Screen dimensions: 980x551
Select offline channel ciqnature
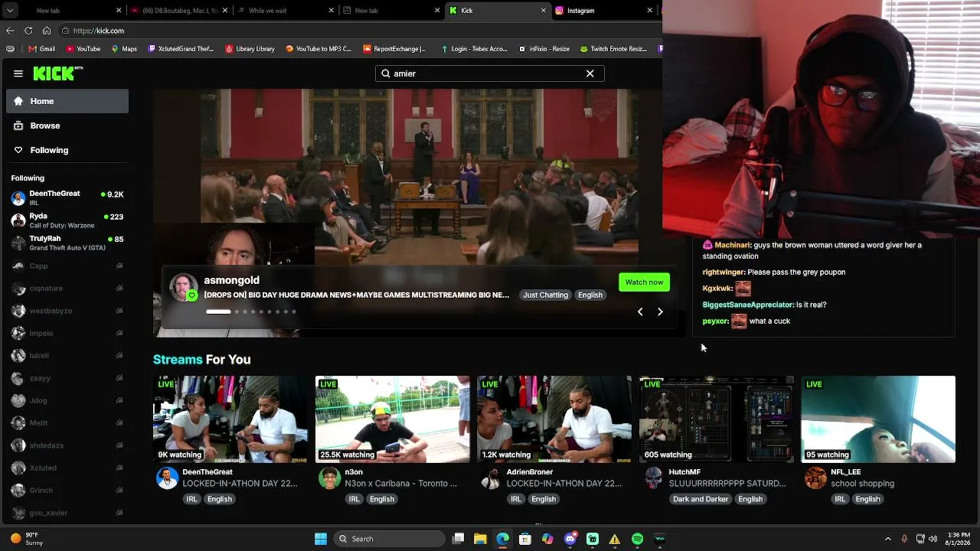(67, 289)
